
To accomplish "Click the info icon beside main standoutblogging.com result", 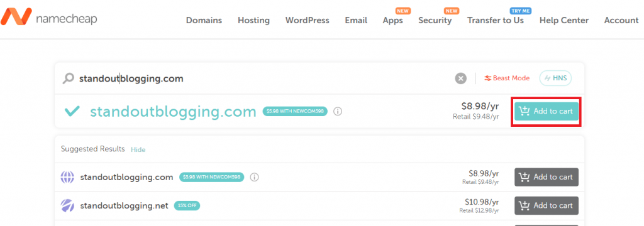I will pyautogui.click(x=338, y=112).
